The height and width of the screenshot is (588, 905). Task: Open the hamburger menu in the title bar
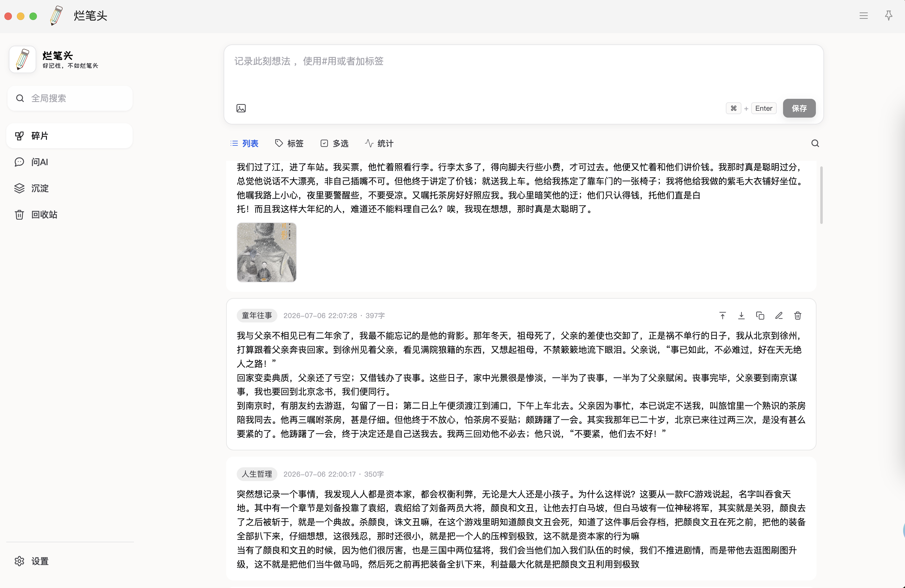(x=863, y=16)
